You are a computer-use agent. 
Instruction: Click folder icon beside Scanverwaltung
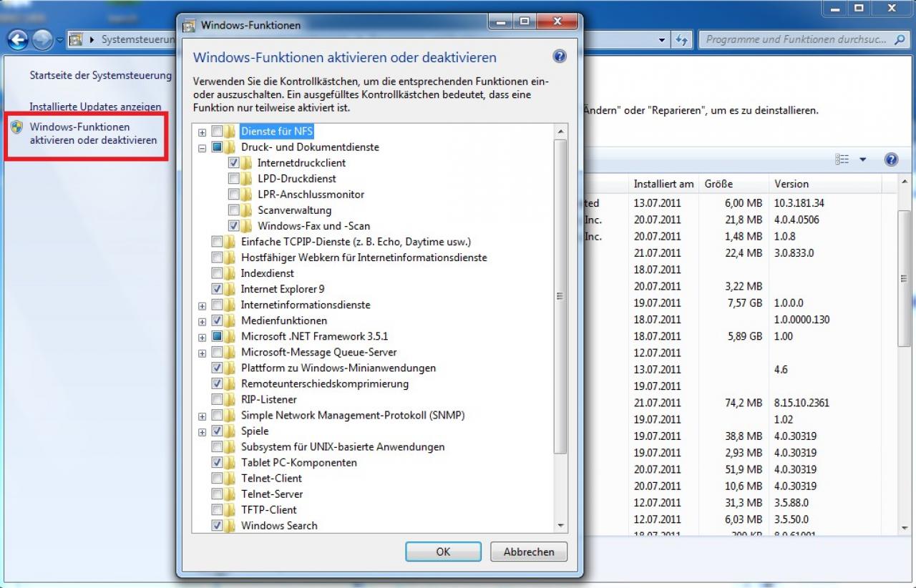[x=245, y=210]
